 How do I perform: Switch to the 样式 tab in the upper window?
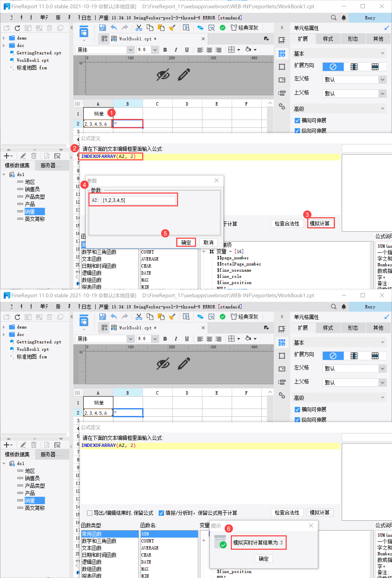[328, 39]
